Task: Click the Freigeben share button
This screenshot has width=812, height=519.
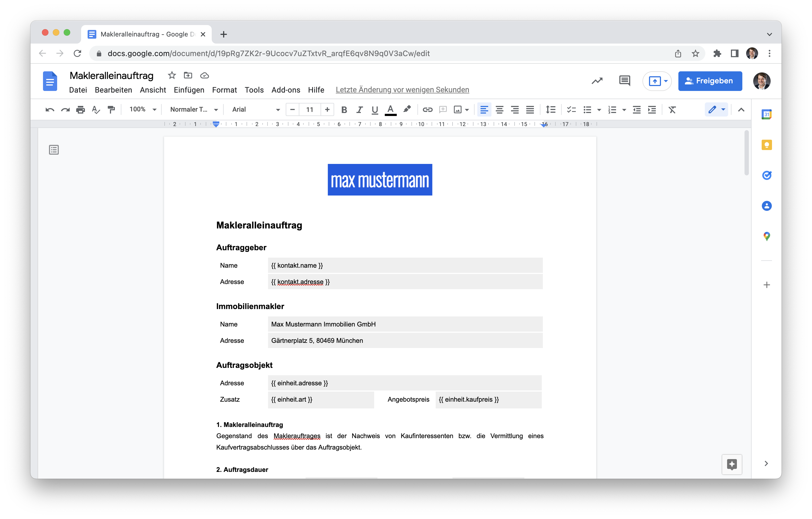Action: point(710,81)
